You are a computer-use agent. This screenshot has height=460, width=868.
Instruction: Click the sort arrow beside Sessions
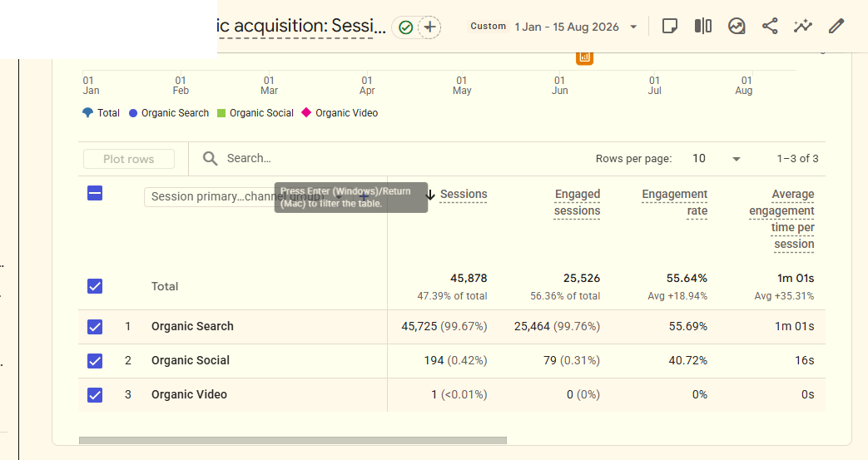click(430, 195)
